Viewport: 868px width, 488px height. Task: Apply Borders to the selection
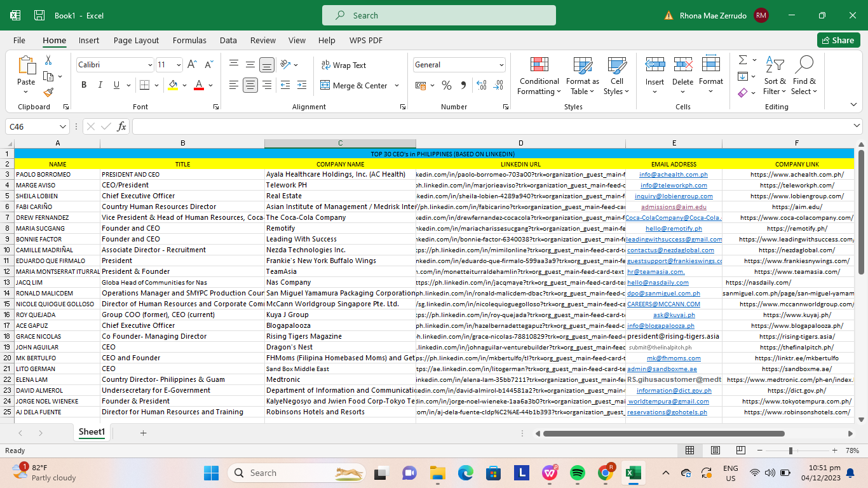point(144,85)
